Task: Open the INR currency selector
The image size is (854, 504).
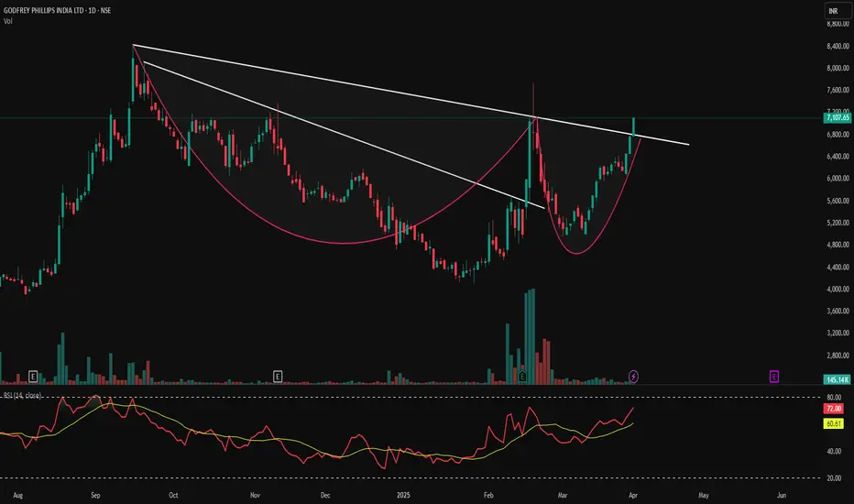Action: click(838, 11)
